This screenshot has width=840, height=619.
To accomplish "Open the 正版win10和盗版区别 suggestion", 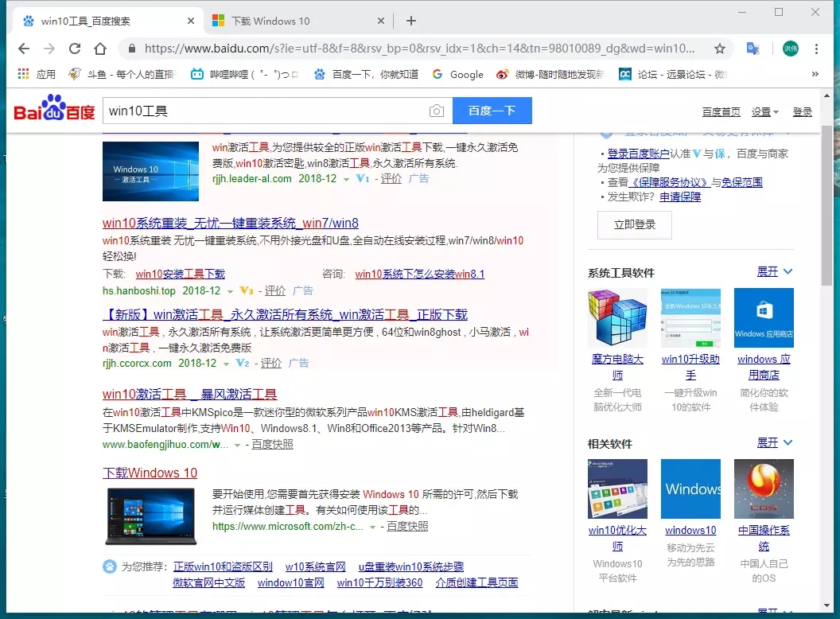I will tap(223, 566).
